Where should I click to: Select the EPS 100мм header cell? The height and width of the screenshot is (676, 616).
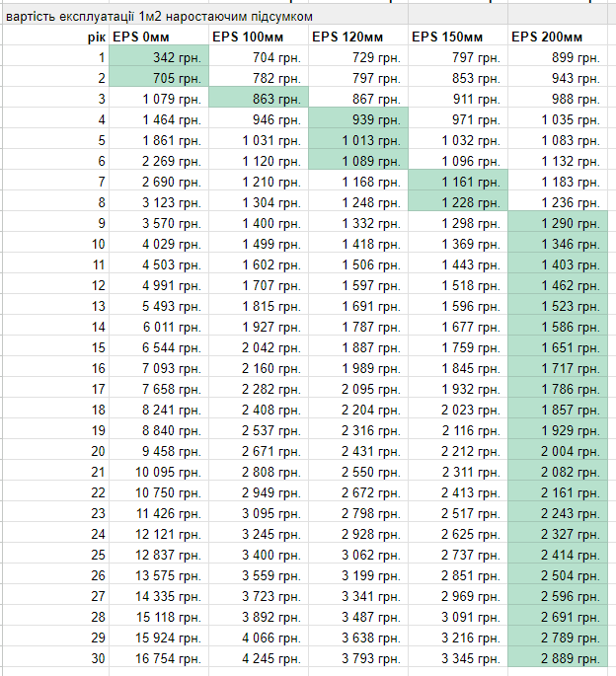click(x=259, y=37)
